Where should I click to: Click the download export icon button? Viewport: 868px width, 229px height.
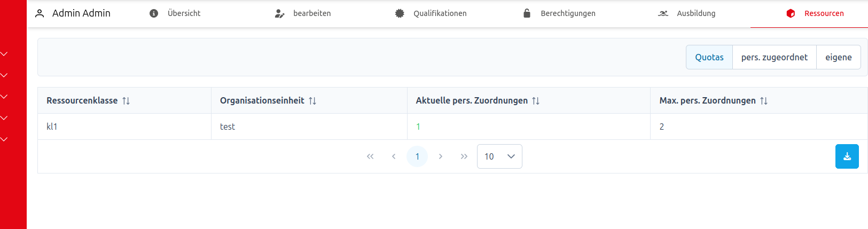coord(847,156)
